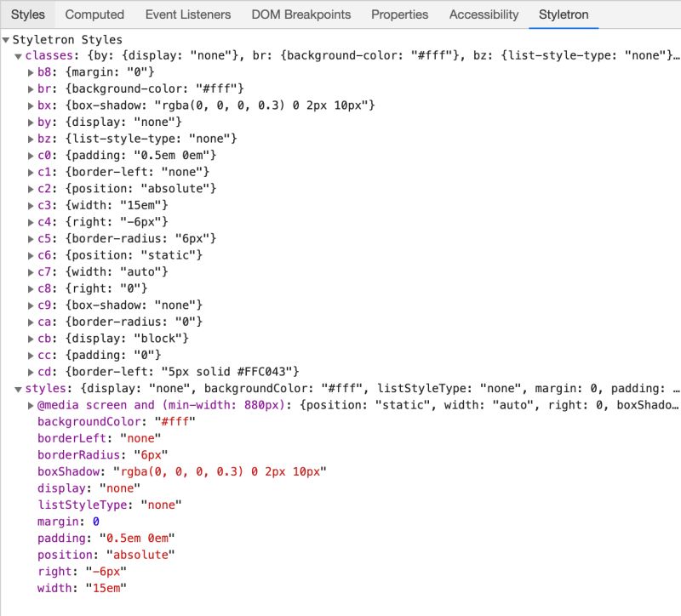Open the Event Listeners tab
This screenshot has height=616, width=681.
pos(188,14)
